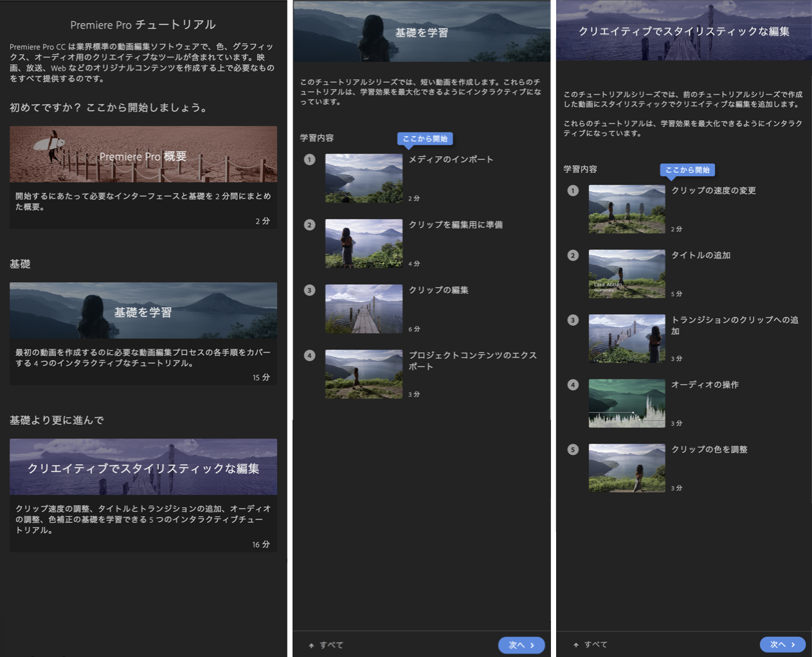Click 次へ button in 基礎を学習 panel
Image resolution: width=812 pixels, height=657 pixels.
coord(521,645)
